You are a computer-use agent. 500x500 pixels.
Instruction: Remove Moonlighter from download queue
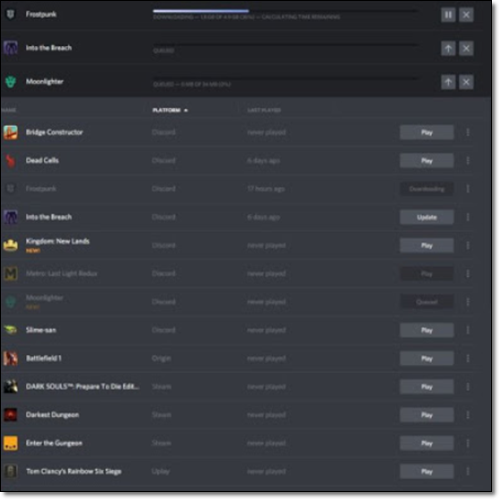coord(466,82)
